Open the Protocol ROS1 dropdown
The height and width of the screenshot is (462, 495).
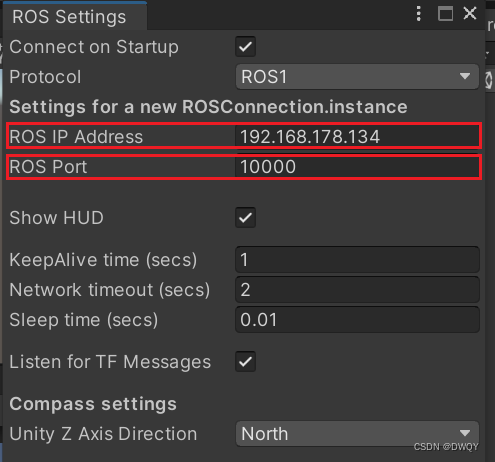(357, 77)
